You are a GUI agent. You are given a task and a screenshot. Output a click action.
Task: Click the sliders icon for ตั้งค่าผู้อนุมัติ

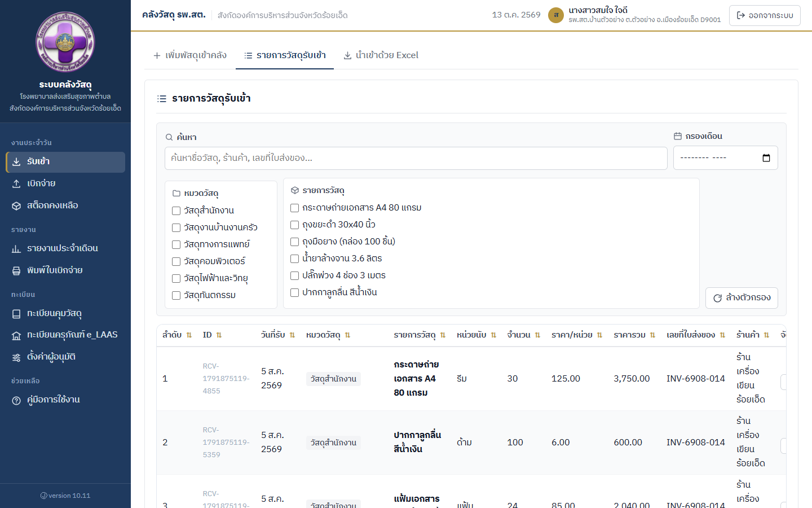[16, 357]
